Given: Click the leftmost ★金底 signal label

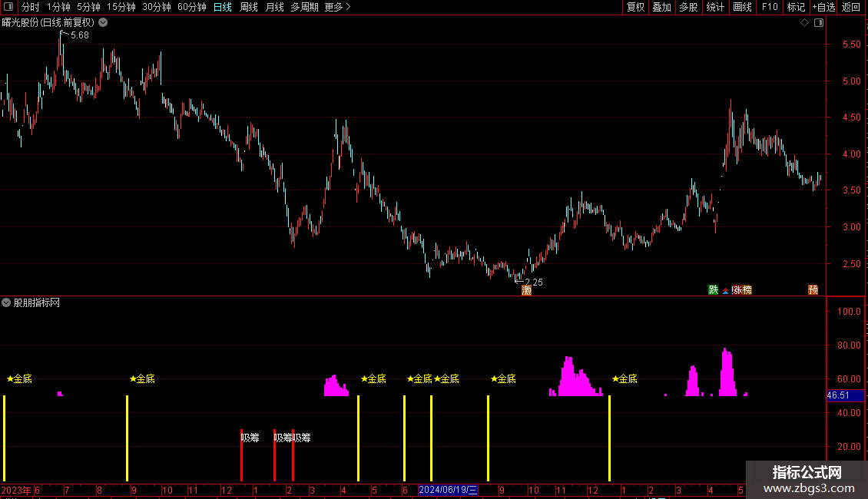Looking at the screenshot, I should tap(19, 379).
